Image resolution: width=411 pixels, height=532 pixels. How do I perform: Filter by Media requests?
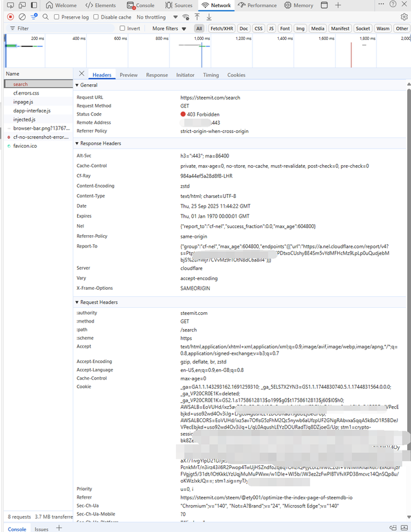click(x=318, y=28)
